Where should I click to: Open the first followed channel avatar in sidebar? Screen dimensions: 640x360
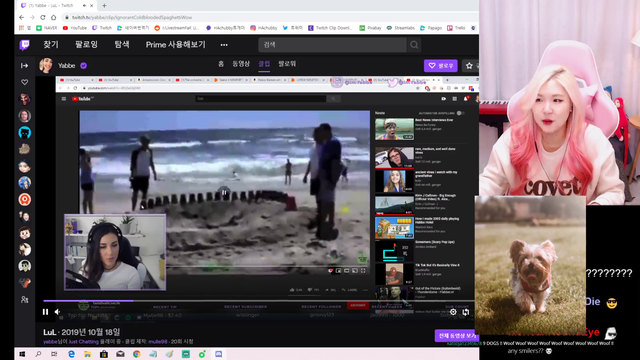[24, 99]
